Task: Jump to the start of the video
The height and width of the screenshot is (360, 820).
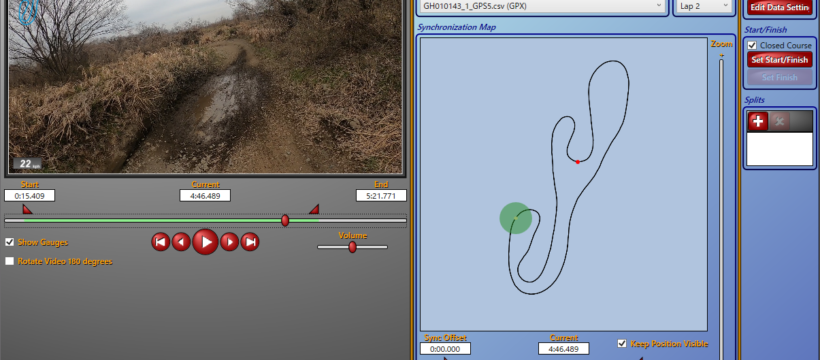Action: 161,242
